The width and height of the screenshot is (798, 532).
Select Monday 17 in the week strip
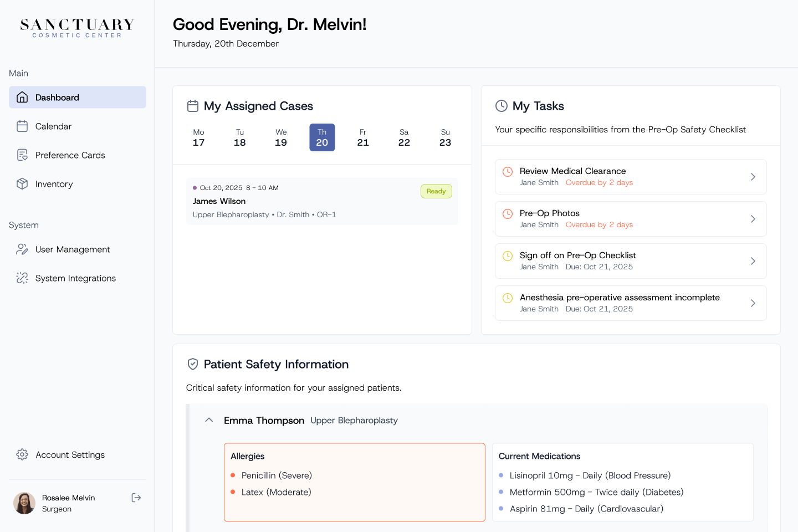(199, 137)
